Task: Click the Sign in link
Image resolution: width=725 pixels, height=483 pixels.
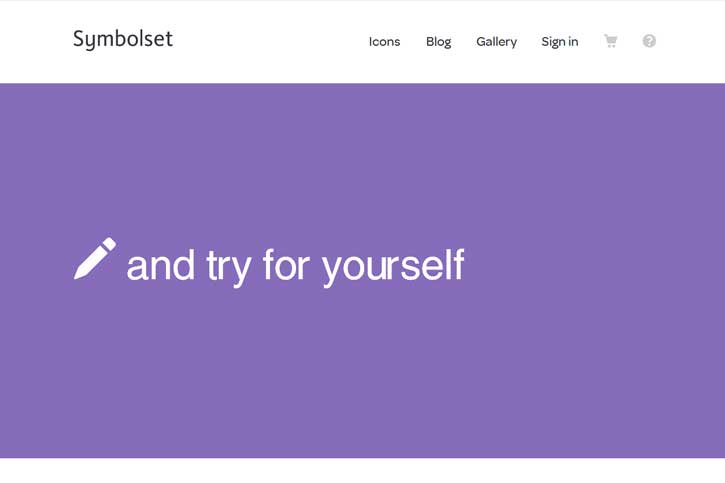Action: point(559,42)
